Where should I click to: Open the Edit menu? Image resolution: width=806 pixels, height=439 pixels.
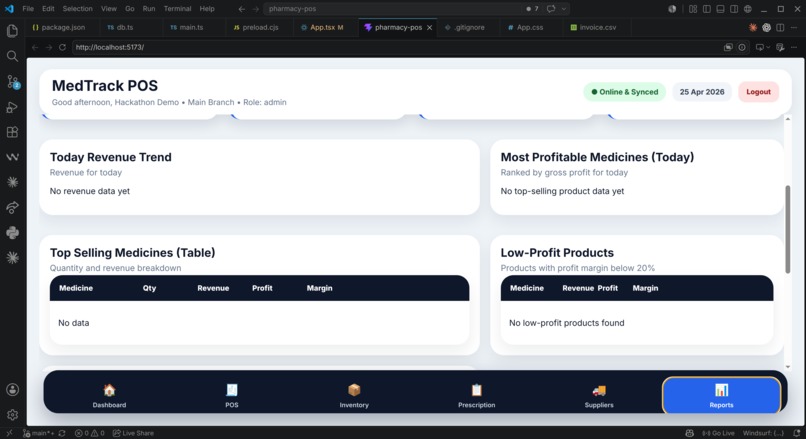pos(48,9)
